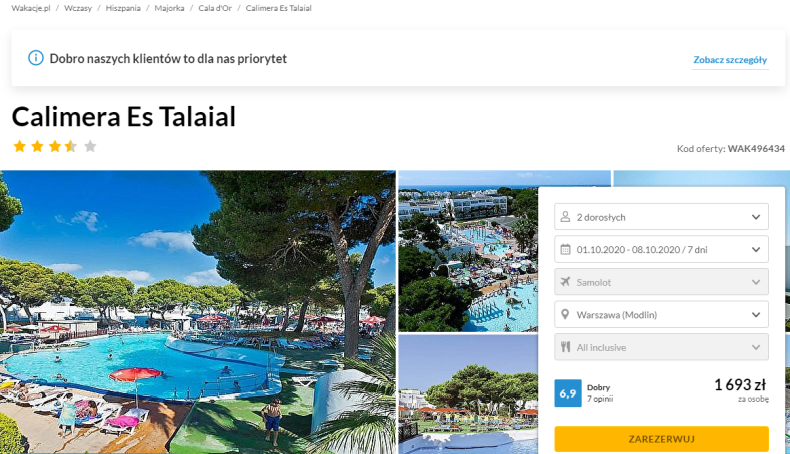Image resolution: width=790 pixels, height=454 pixels.
Task: Open the 01.10.2020 - 08.10.2020 date dropdown
Action: pos(661,249)
